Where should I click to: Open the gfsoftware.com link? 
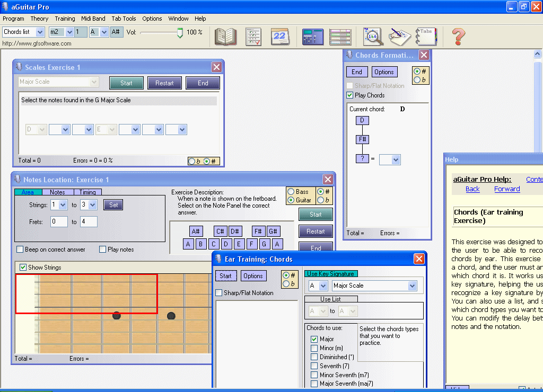coord(37,43)
